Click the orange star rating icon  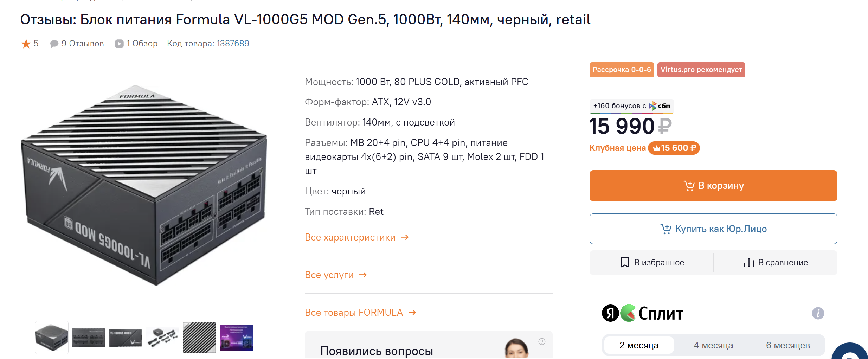point(26,44)
